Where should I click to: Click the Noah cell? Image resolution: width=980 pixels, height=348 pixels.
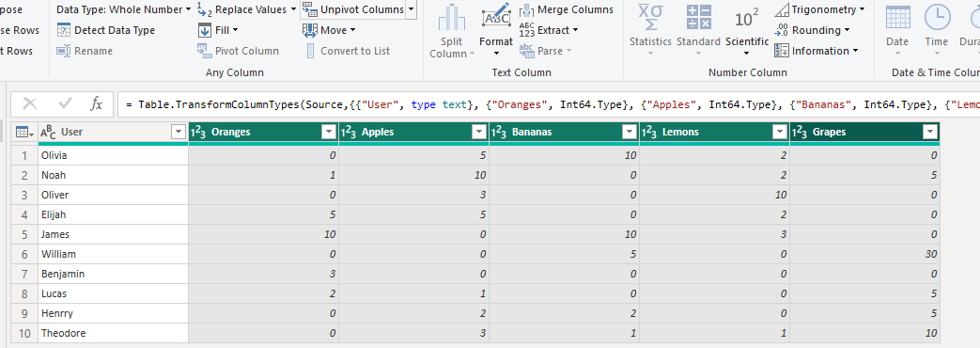113,175
